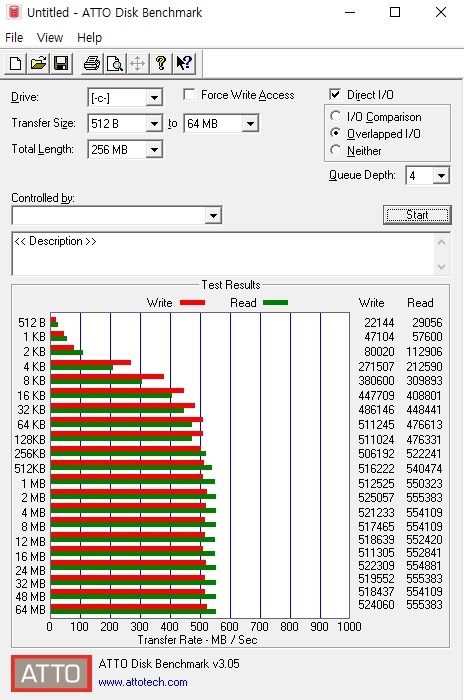Click the About question mark icon
Viewport: 464px width, 700px height.
(161, 63)
